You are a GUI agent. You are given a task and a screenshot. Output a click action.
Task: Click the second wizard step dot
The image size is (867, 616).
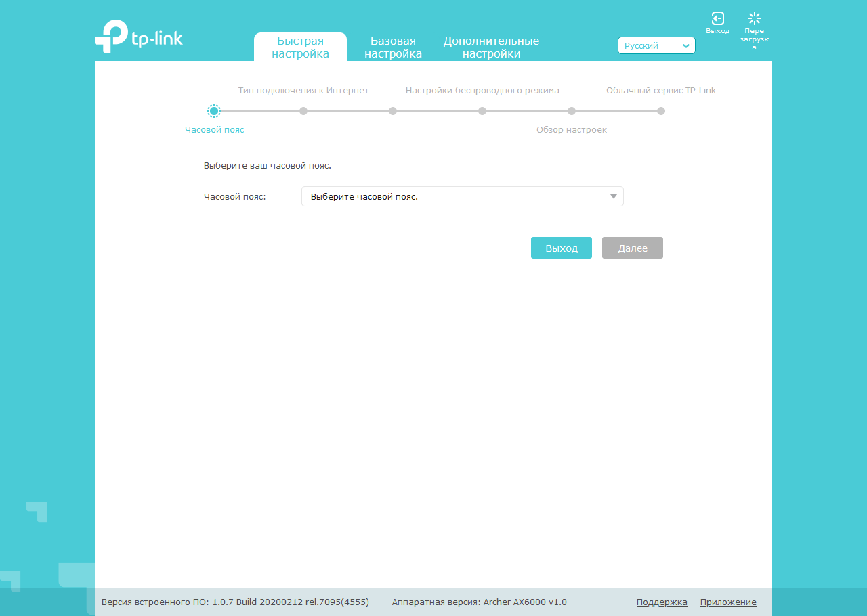click(x=303, y=111)
